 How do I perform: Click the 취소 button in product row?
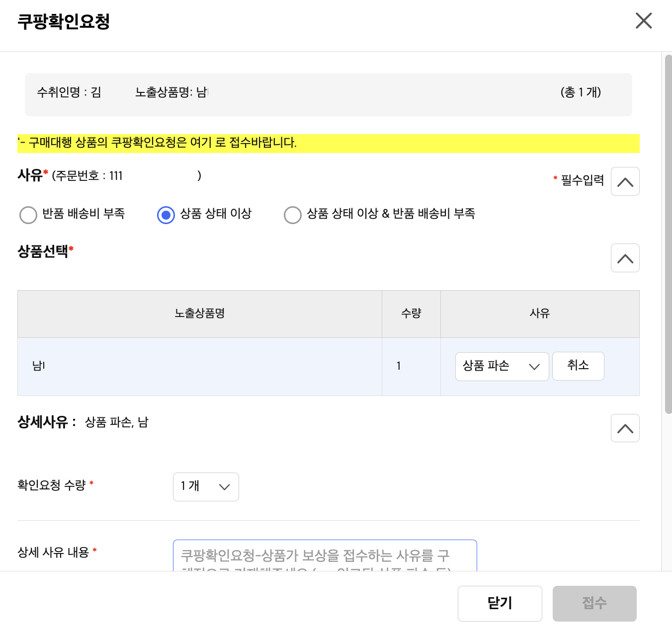(x=578, y=366)
